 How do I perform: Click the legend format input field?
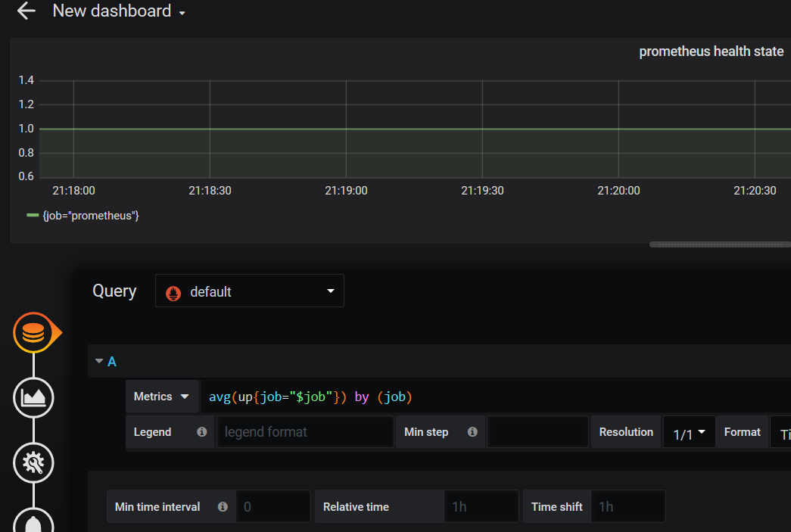305,431
